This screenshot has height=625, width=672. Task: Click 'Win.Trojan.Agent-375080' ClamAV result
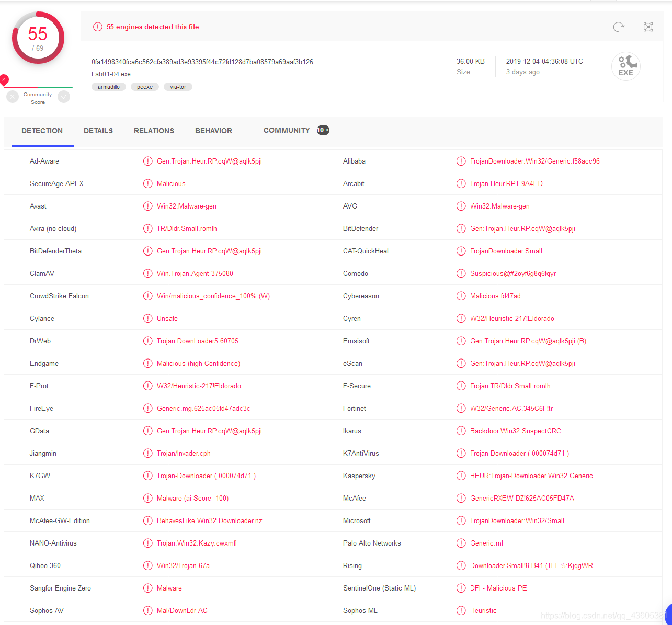pos(195,273)
